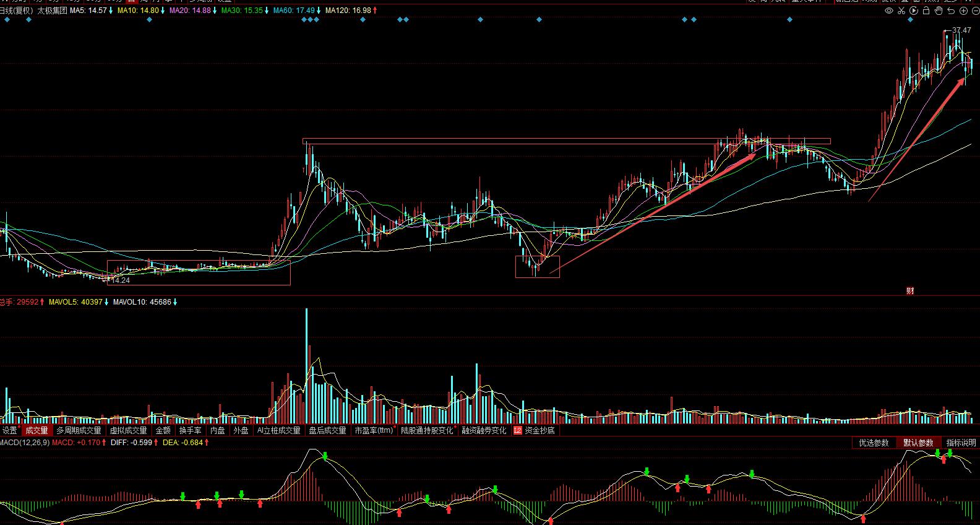Click 优选参数 button in MACD panel
The height and width of the screenshot is (525, 980).
(x=874, y=443)
